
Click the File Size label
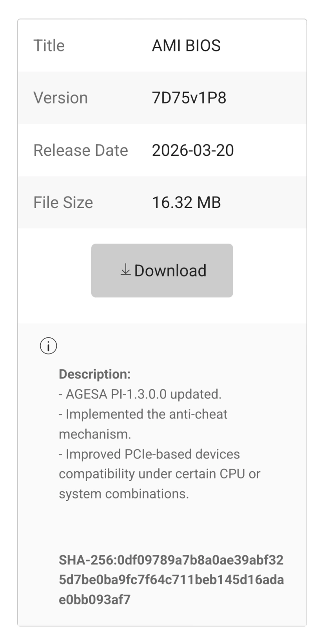(63, 202)
